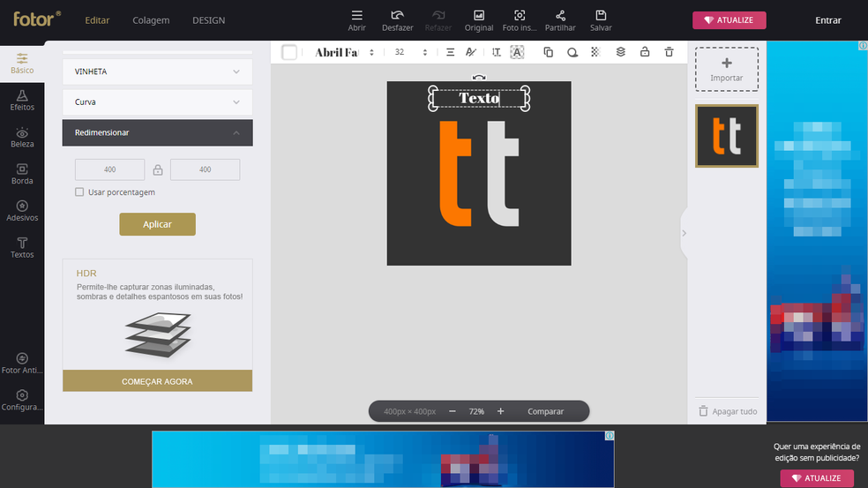Click the top ATUALIZE upgrade button
The width and height of the screenshot is (868, 488).
(729, 20)
